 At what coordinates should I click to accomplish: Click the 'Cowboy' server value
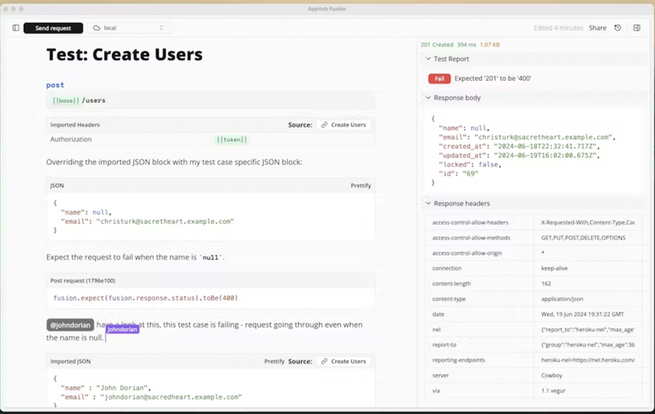[x=552, y=376]
